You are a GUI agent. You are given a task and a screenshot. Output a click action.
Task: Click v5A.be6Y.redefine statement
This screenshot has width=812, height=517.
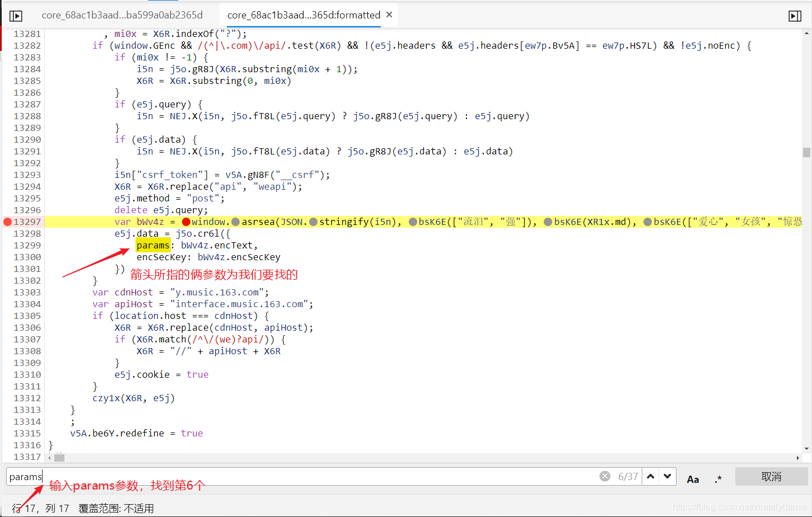[x=137, y=434]
